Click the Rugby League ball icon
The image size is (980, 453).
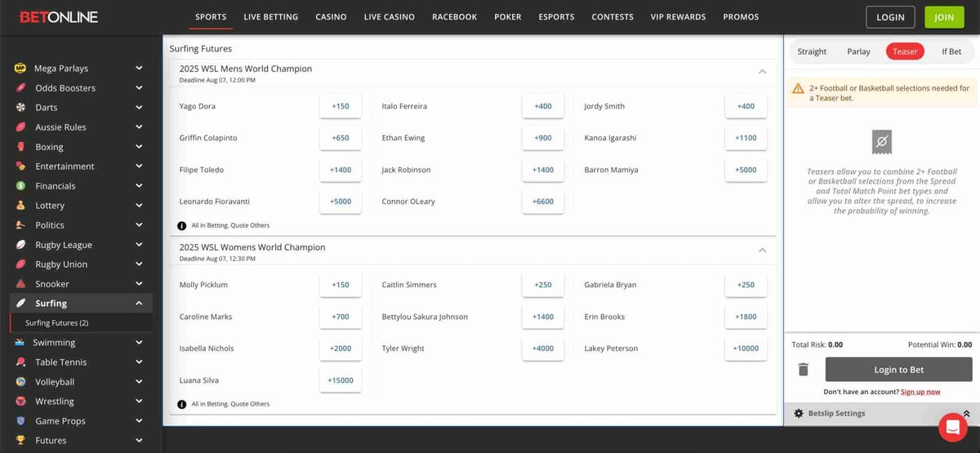point(20,245)
